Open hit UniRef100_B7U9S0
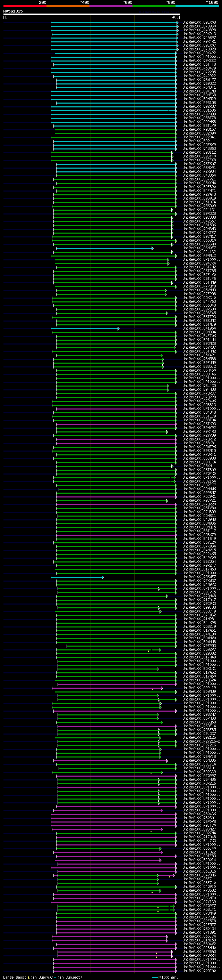222x980 pixels. click(x=199, y=26)
